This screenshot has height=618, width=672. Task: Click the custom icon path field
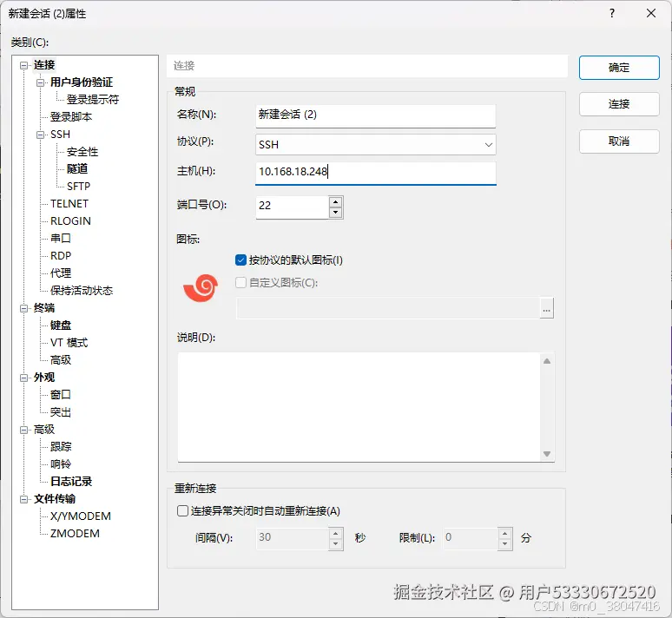tap(388, 308)
